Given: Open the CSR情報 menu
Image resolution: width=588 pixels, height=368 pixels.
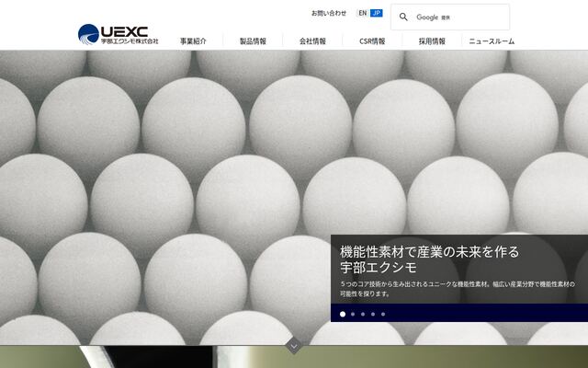Looking at the screenshot, I should [372, 41].
